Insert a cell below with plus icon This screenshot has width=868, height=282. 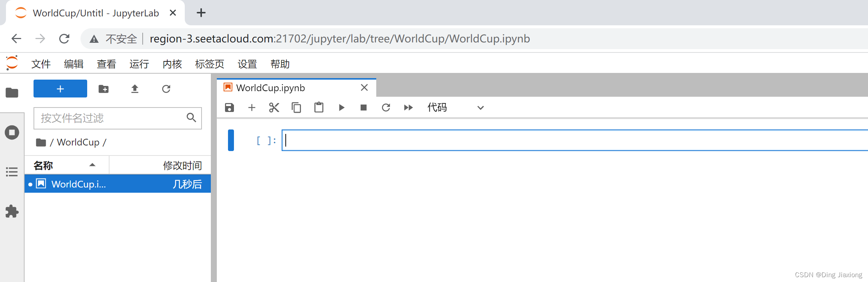252,108
